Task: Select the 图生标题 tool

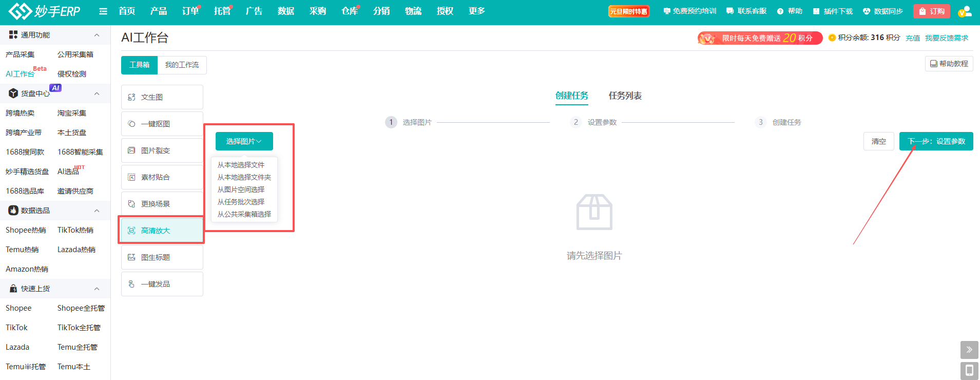Action: pyautogui.click(x=162, y=257)
